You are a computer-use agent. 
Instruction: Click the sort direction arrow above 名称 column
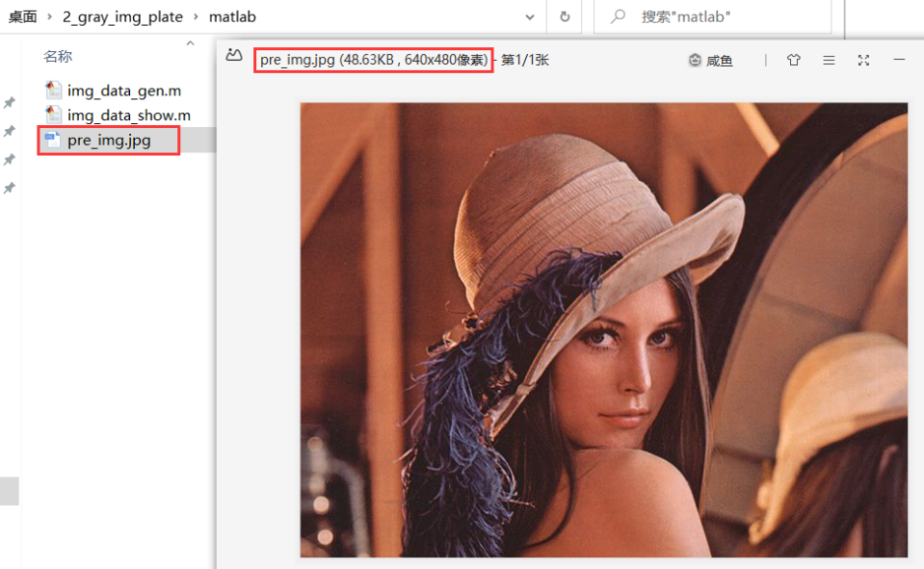190,43
